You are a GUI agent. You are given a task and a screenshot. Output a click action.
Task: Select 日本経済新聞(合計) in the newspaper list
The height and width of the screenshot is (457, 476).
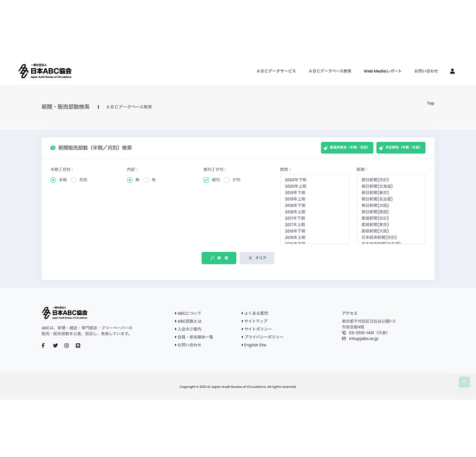point(391,237)
